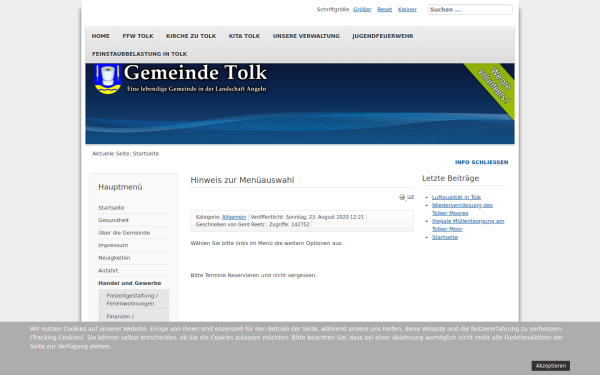Open FEINSTAUBBELASTUNG IN TOLK menu item

pyautogui.click(x=140, y=54)
